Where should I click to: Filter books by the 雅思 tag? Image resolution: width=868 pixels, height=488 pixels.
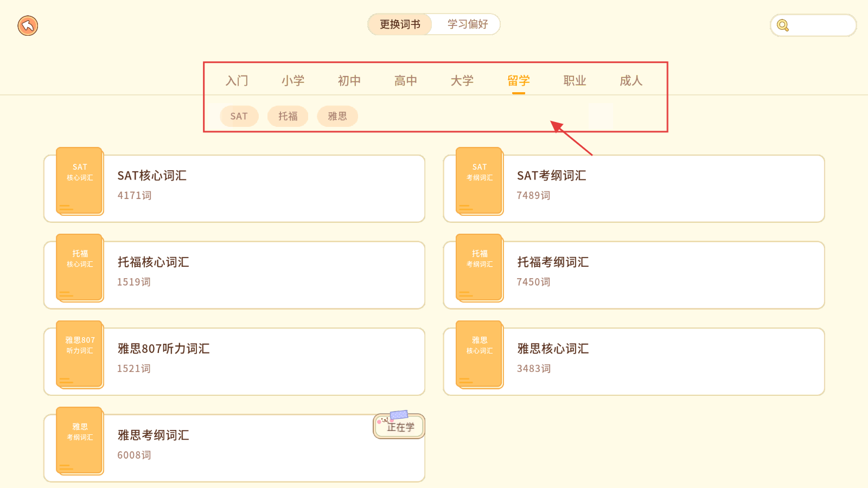pyautogui.click(x=337, y=116)
